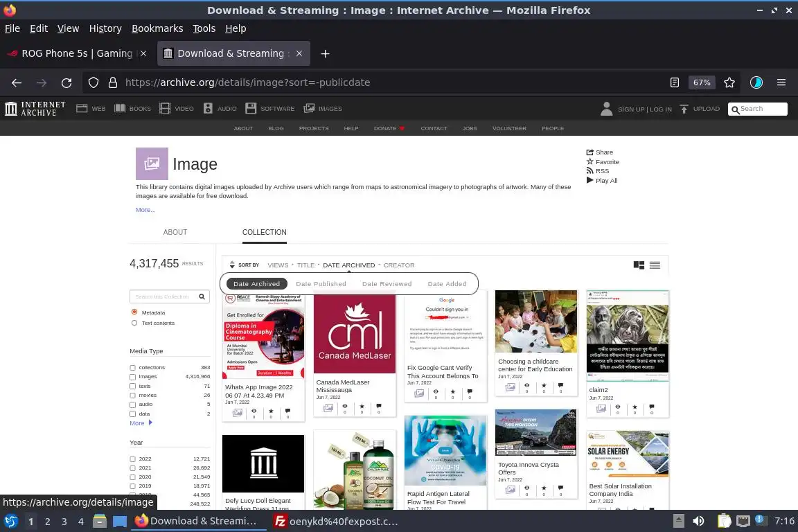Sort by Date Added
The image size is (798, 532).
[x=447, y=284]
